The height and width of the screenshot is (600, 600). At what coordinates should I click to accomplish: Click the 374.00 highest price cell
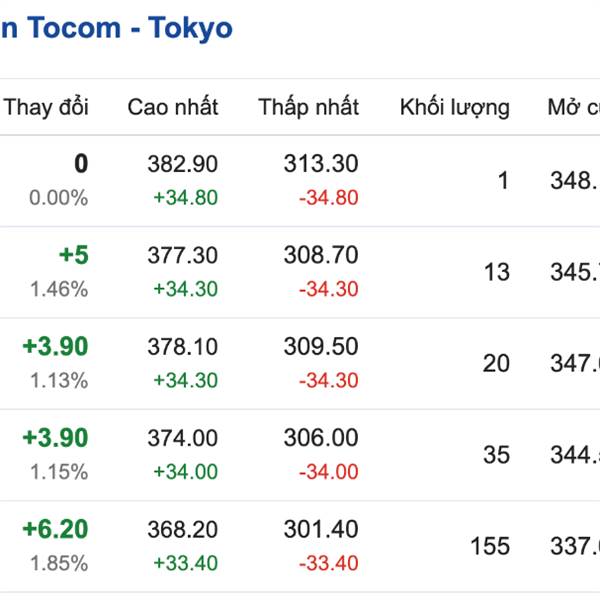pos(183,438)
